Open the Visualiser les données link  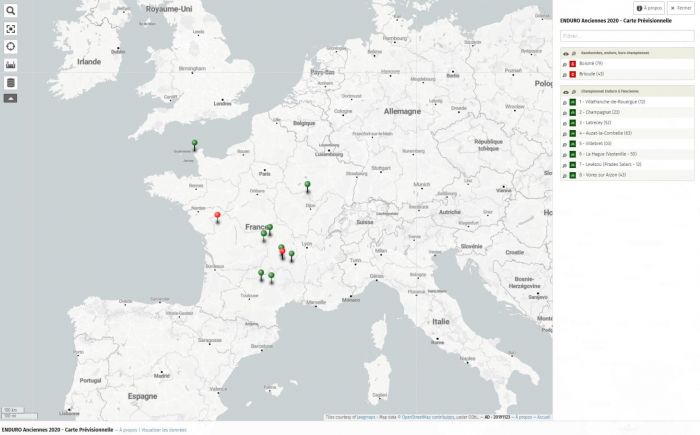[162, 429]
